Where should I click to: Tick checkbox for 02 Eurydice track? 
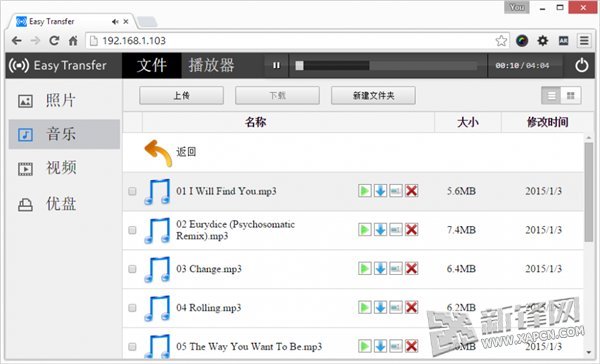(132, 230)
